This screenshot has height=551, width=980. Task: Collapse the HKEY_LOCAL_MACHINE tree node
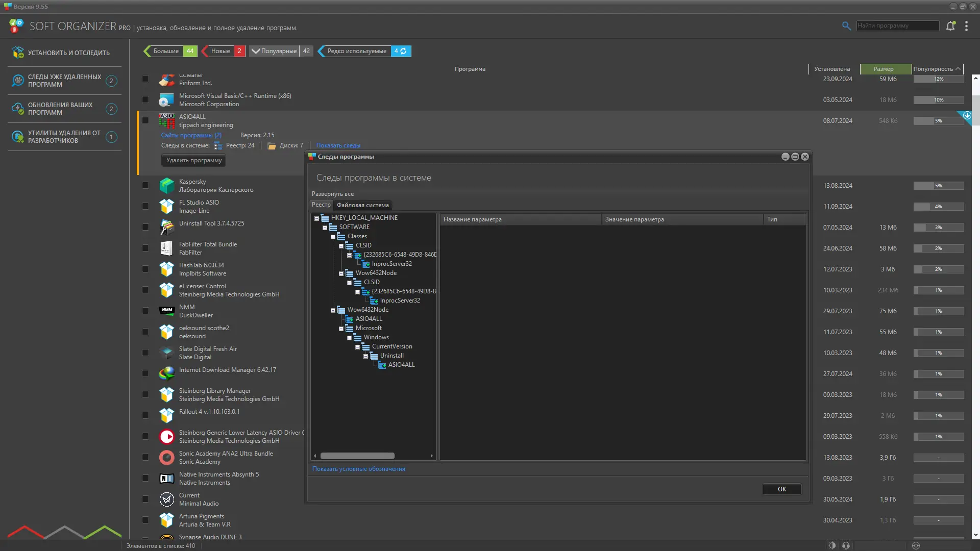click(316, 218)
